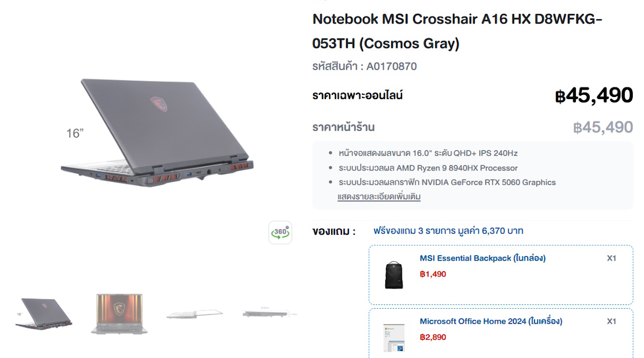Click the Notebook MSI Crosshair A16 title
Screen dimensions: 644x358
pos(457,31)
